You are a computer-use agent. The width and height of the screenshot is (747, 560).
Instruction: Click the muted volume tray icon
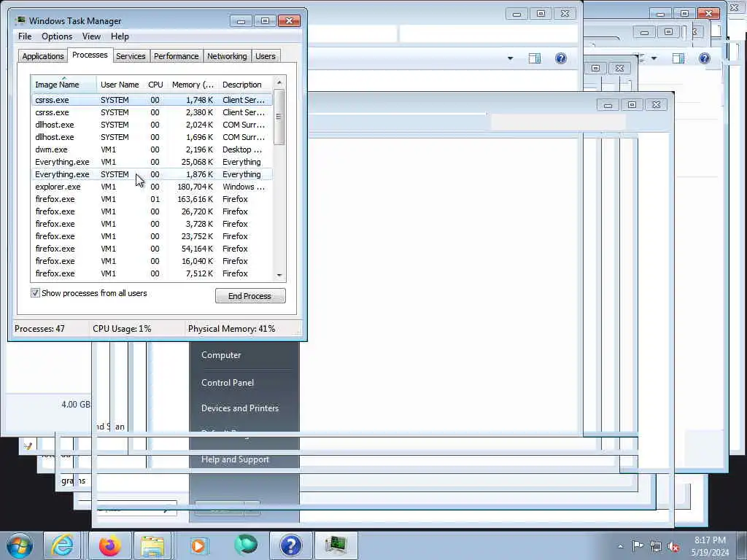point(673,546)
